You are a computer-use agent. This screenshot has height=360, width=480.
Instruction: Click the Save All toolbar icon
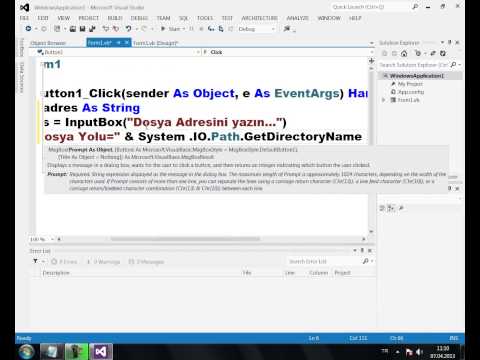pos(92,29)
